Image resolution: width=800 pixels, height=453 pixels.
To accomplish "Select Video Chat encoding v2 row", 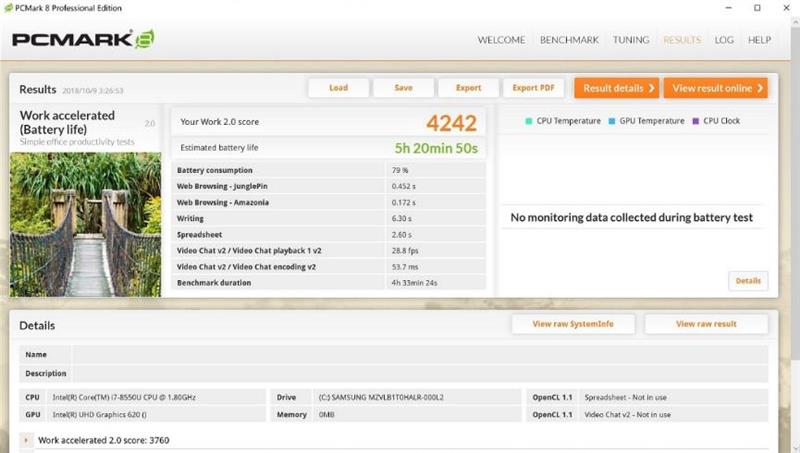I will 329,267.
